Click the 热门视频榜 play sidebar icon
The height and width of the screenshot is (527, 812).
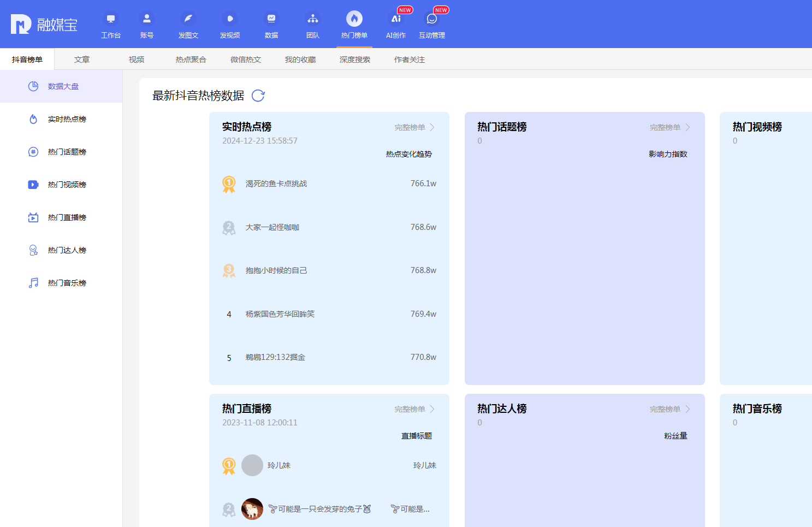click(x=33, y=185)
